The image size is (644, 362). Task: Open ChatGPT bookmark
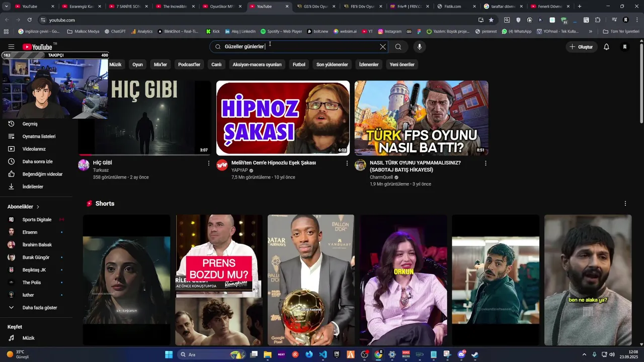coord(115,31)
